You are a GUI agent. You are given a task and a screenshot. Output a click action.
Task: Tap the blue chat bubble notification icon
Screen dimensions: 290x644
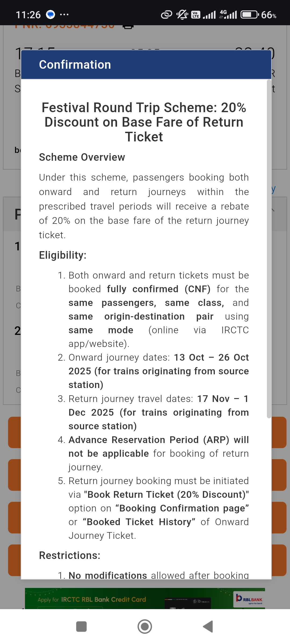tap(50, 14)
